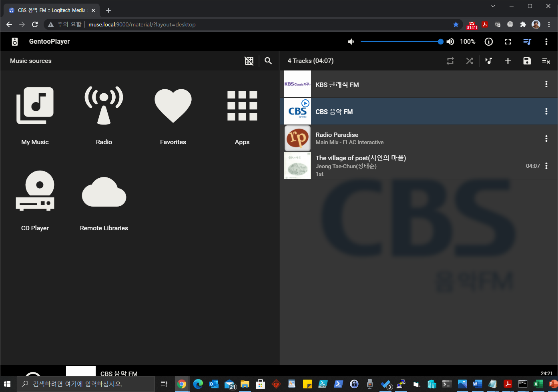Select Radio Paradise in the queue

(419, 139)
